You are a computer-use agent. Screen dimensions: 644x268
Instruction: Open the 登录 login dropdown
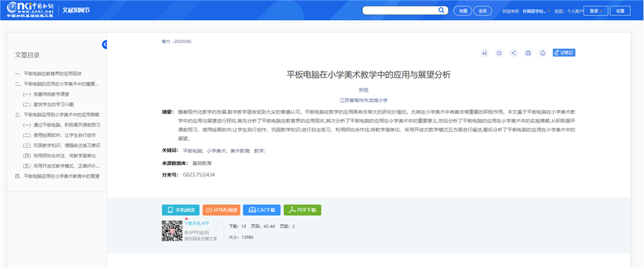tap(595, 11)
